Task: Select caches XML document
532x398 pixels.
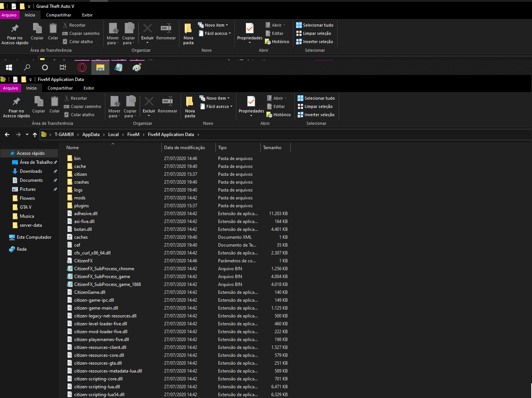Action: click(81, 237)
